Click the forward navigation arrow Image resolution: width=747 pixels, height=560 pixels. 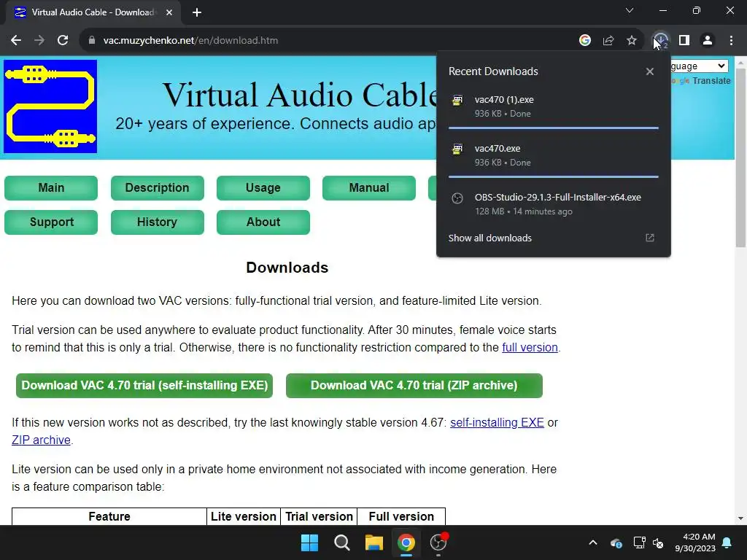pyautogui.click(x=39, y=41)
